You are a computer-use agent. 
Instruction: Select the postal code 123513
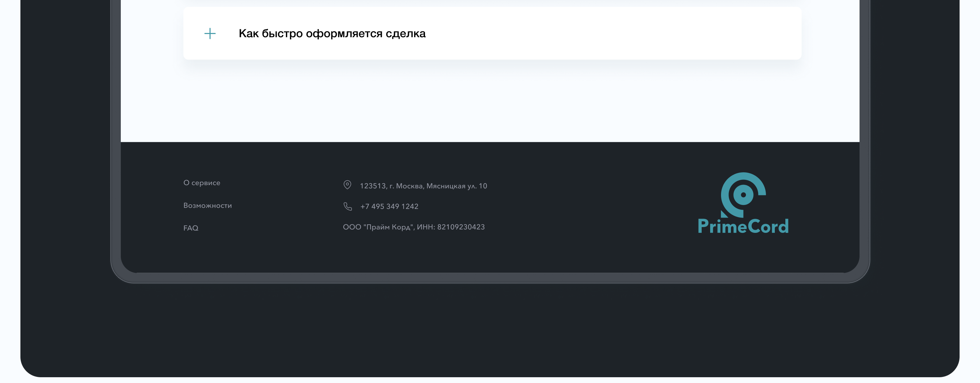coord(373,186)
